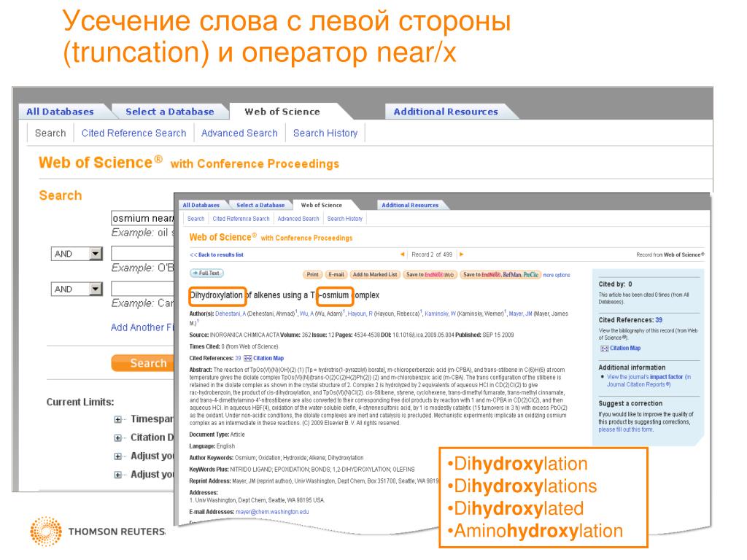Screen dimensions: 747x560
Task: Select Additional Resources tab in front record window
Action: 410,205
